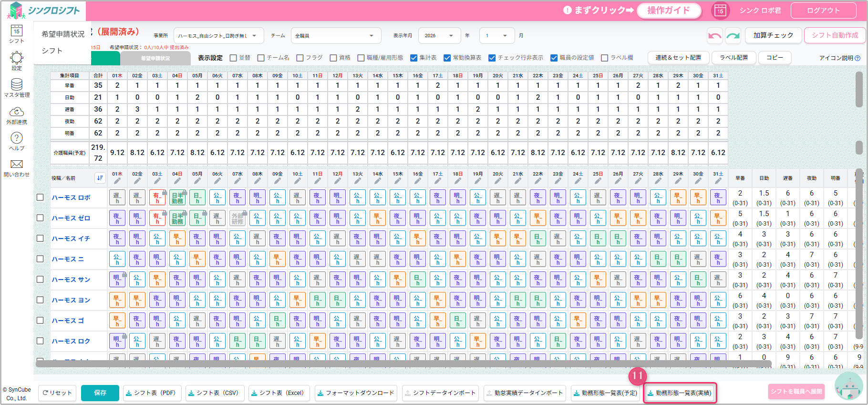Click the sort icon beside 役職/名前
Screen dimensions: 868x405
[100, 178]
